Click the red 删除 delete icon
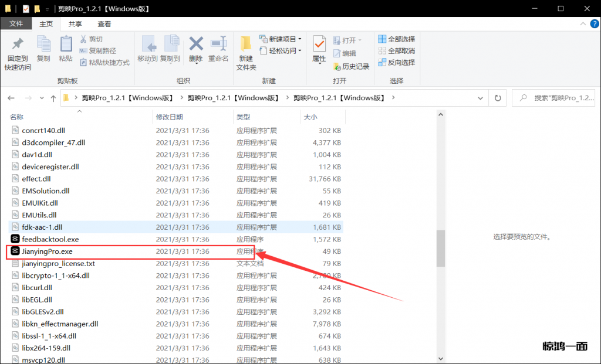Viewport: 601px width, 364px height. 195,45
